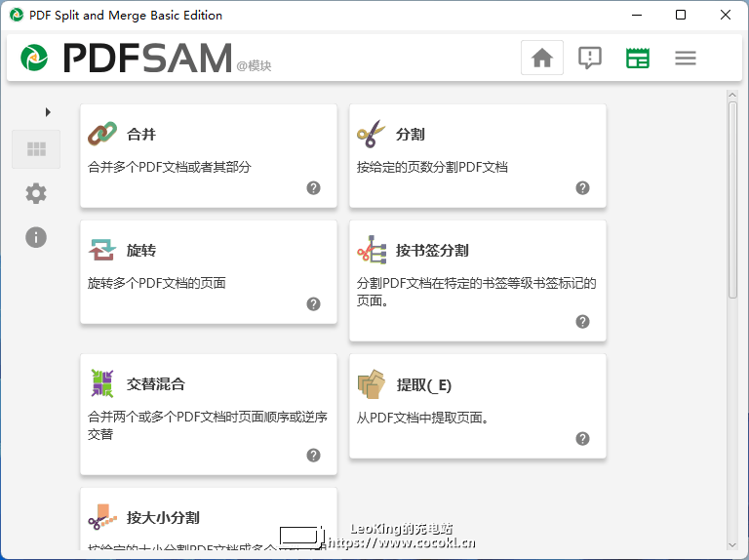Open settings gear in sidebar

(36, 193)
